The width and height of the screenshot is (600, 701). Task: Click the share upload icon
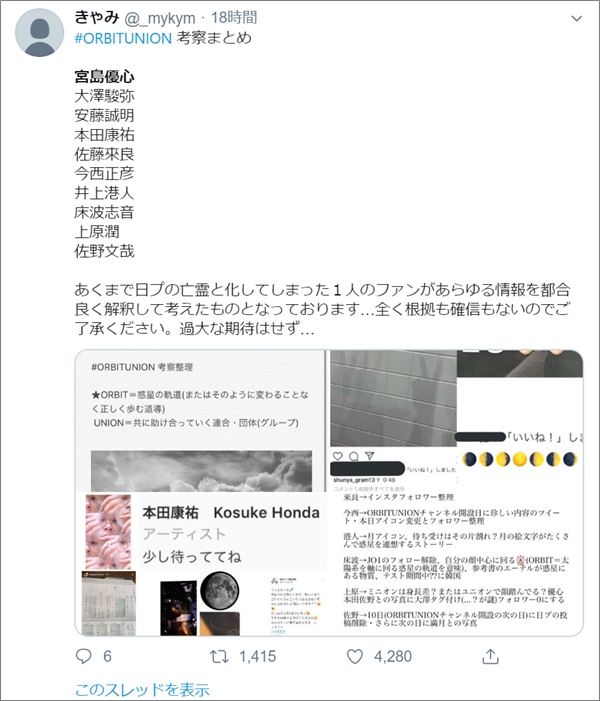click(x=490, y=656)
